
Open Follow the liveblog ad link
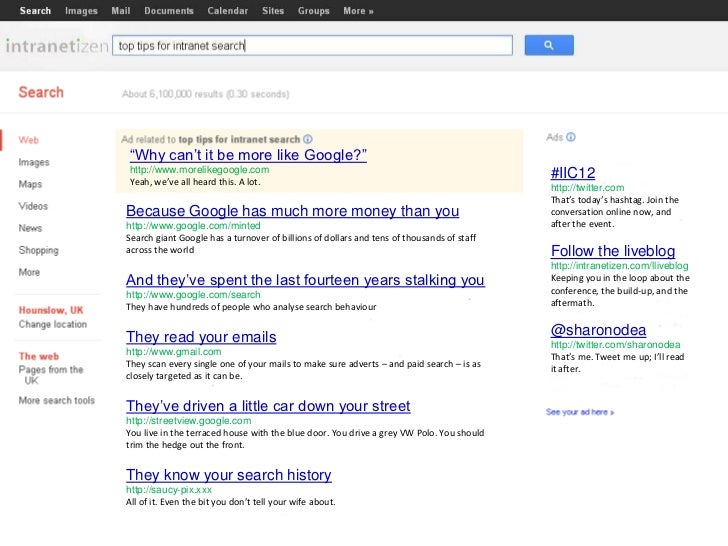pos(613,251)
